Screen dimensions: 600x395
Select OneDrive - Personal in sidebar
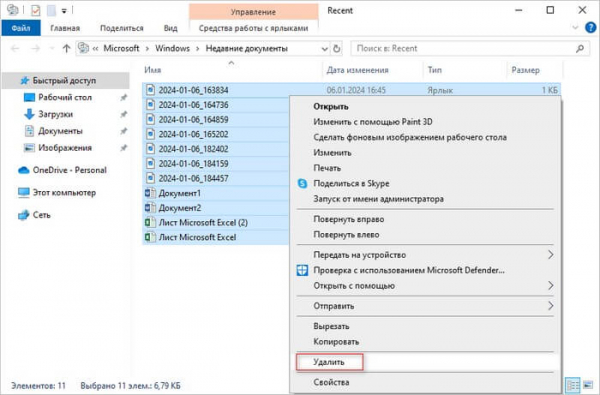[x=69, y=170]
